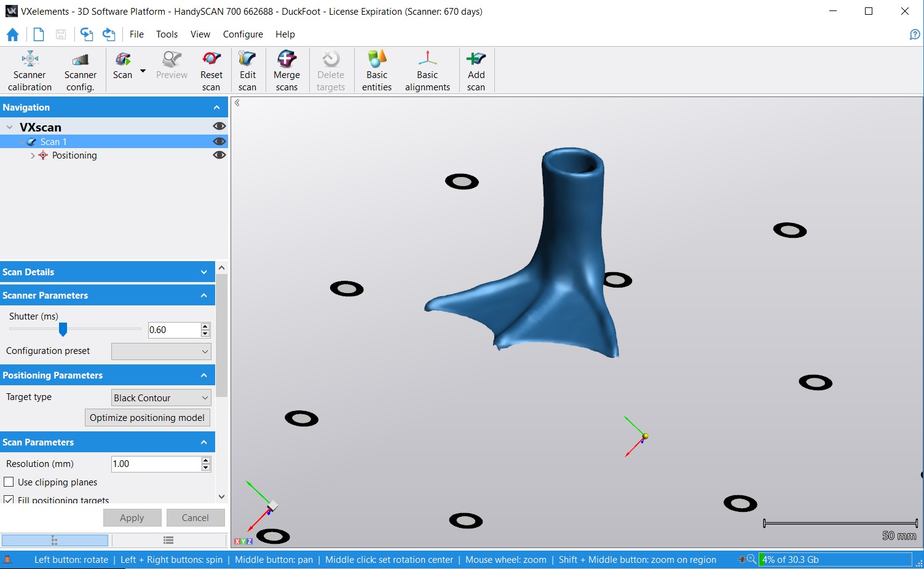Open Edit scan tool

(248, 71)
